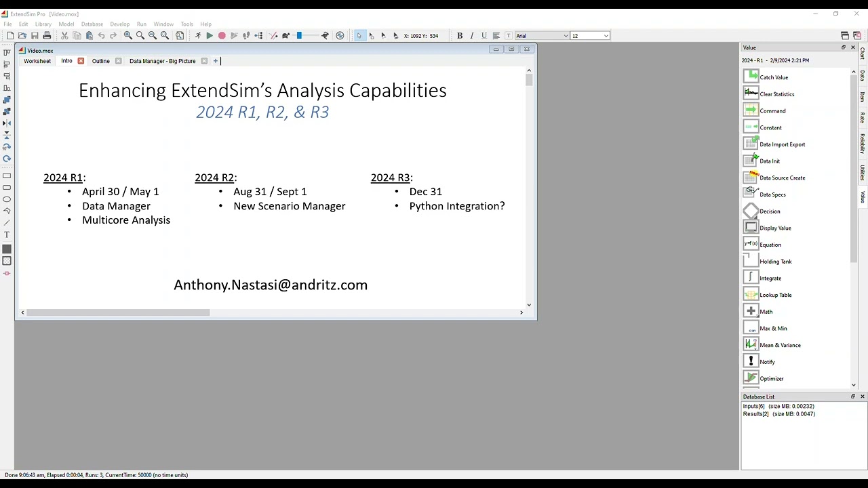This screenshot has height=488, width=868.
Task: Select the Clear Statistics block
Action: (777, 94)
